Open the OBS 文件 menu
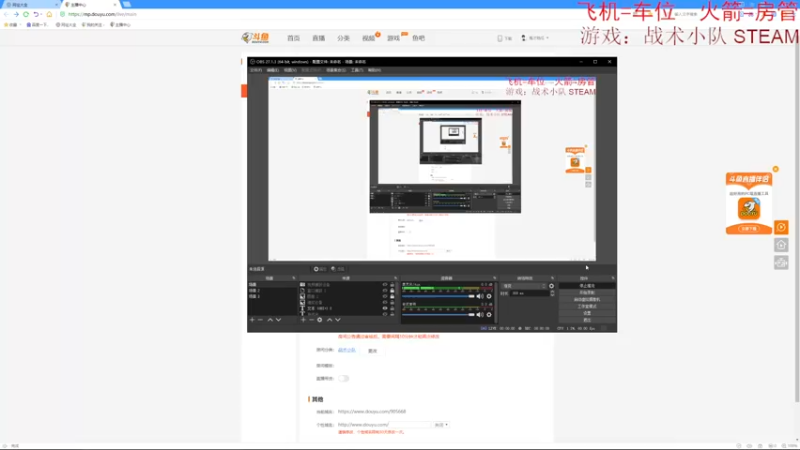 click(256, 70)
